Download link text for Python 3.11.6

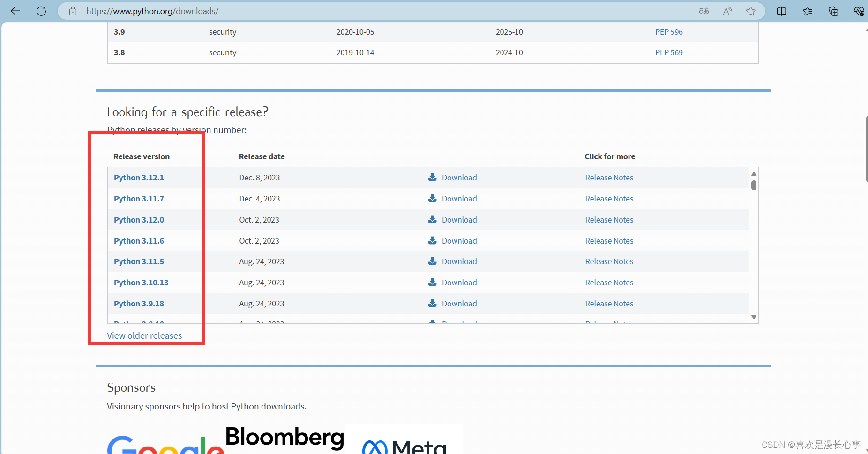[459, 241]
